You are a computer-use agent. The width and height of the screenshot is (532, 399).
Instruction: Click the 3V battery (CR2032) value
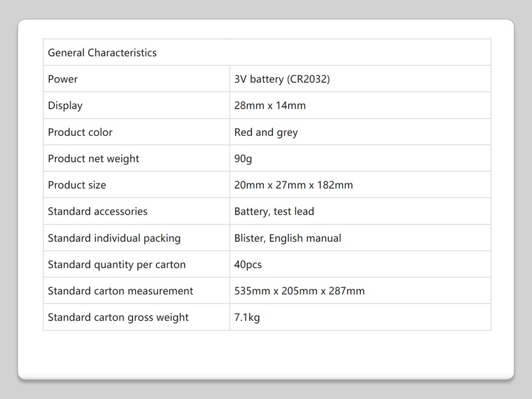(282, 79)
